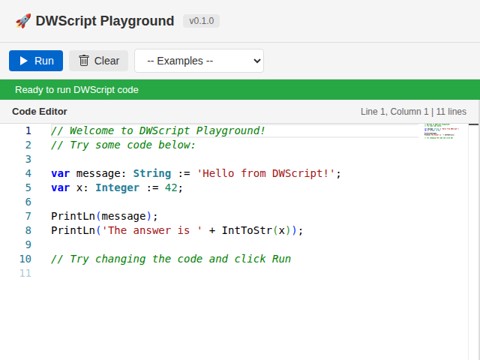This screenshot has width=480, height=360.
Task: Click the var keyword on line 4
Action: [60, 173]
